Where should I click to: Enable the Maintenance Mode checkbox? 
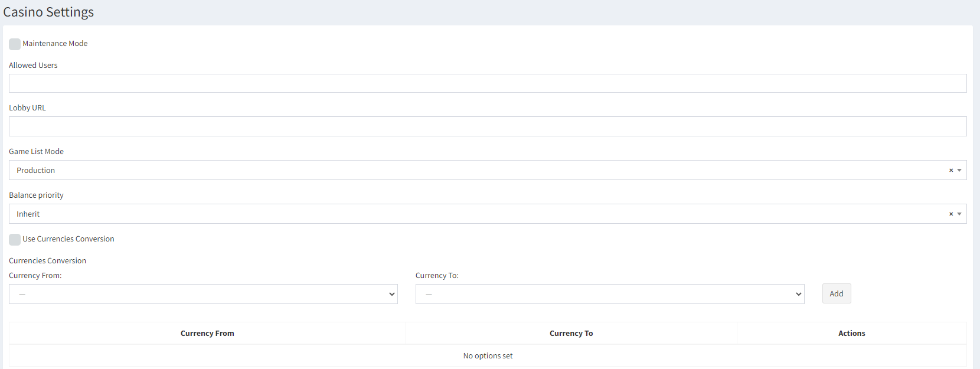click(15, 44)
